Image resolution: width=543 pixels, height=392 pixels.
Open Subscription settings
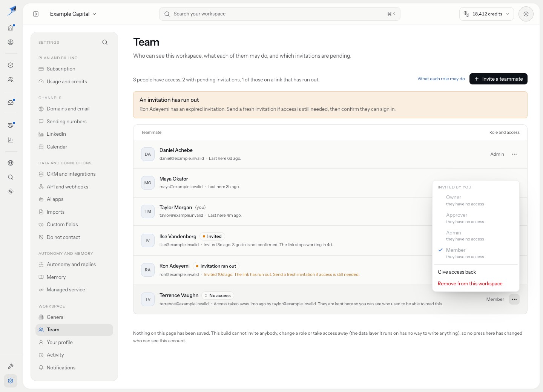point(74,69)
